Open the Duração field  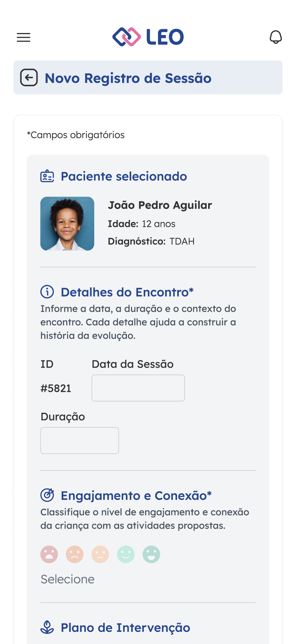coord(79,440)
